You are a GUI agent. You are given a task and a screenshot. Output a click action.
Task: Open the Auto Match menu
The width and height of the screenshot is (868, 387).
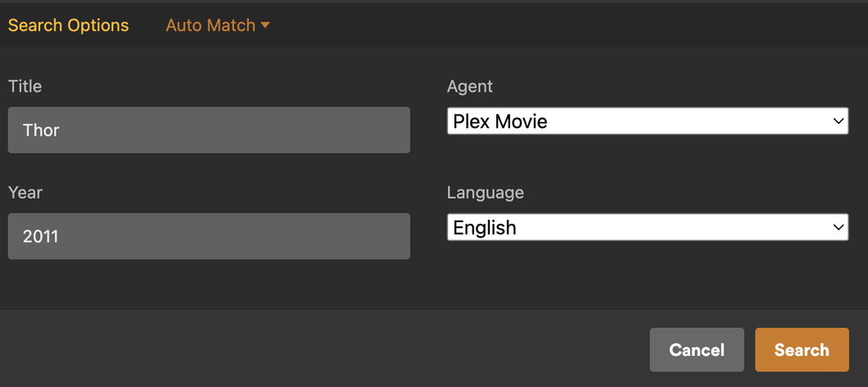217,25
